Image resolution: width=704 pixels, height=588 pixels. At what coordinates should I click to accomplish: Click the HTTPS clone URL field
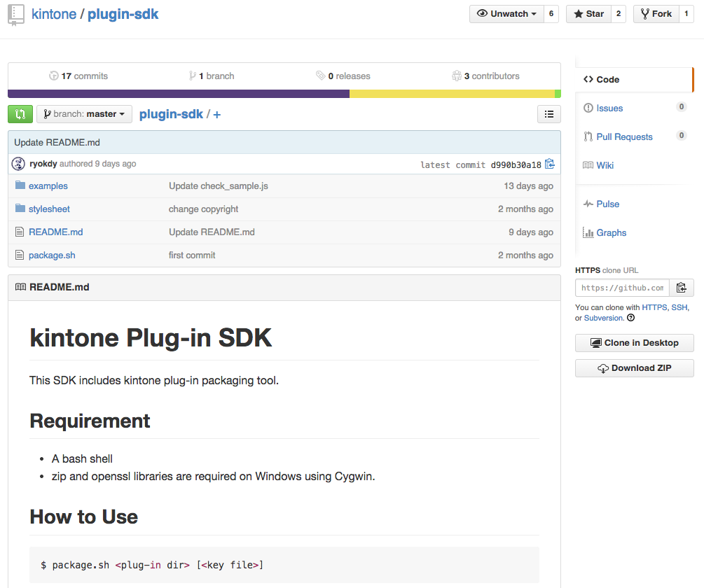622,288
